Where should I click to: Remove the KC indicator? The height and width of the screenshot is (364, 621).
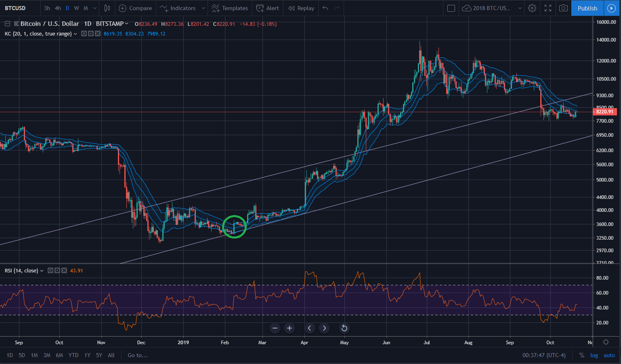pyautogui.click(x=98, y=33)
